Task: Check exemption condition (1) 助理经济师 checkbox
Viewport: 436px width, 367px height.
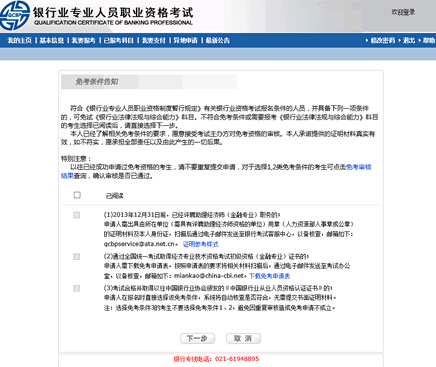Action: tap(77, 215)
